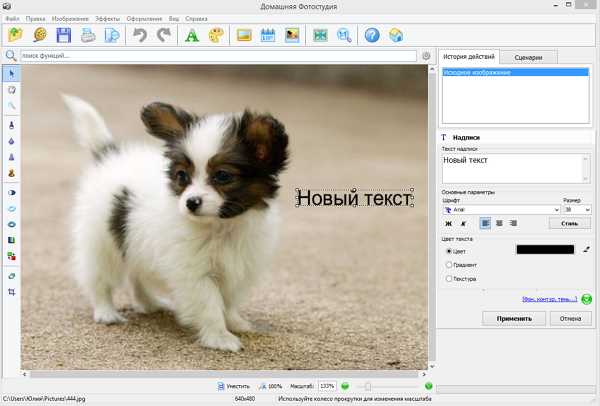Click the green letter A text icon
The width and height of the screenshot is (600, 406).
(x=192, y=35)
